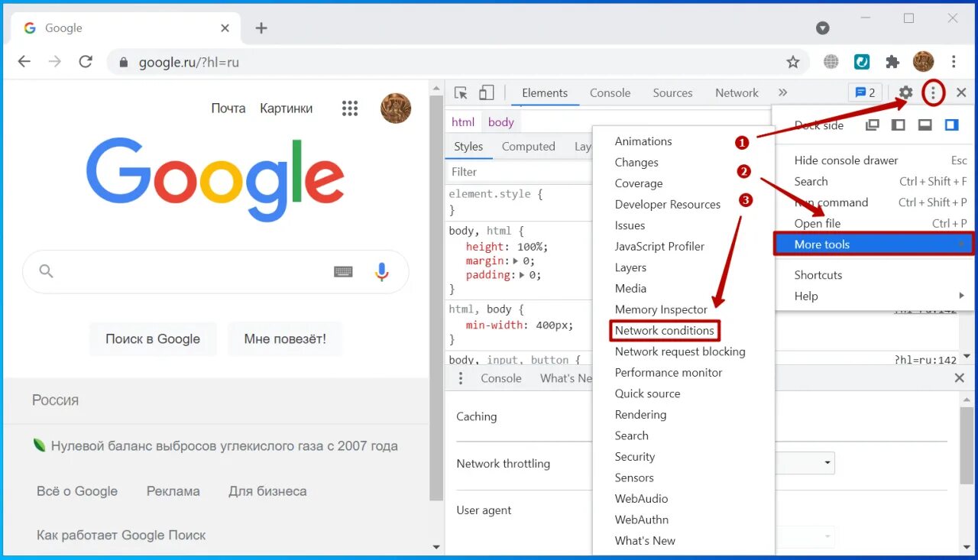Click the Мне повезёт! button
This screenshot has height=560, width=978.
[x=285, y=338]
